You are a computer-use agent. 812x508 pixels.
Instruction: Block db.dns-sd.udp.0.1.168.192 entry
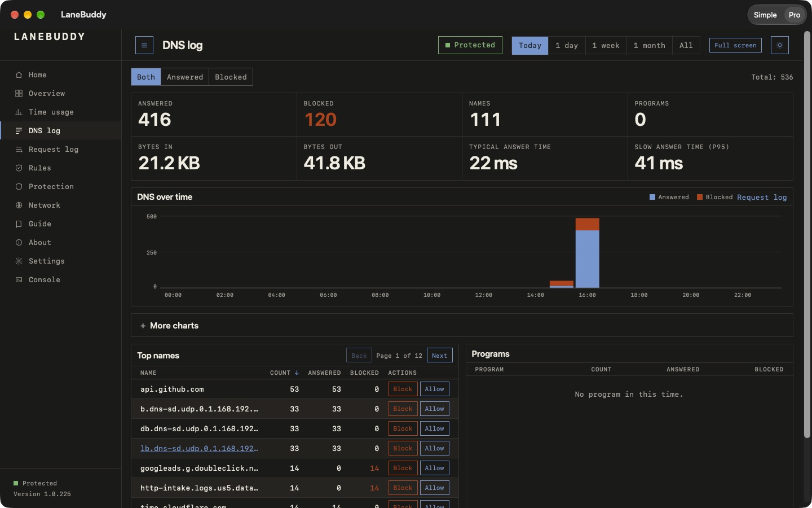[403, 428]
